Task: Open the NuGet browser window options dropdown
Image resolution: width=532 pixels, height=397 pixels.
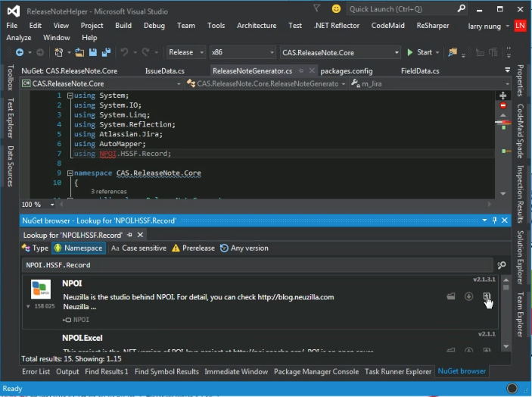Action: coord(484,220)
